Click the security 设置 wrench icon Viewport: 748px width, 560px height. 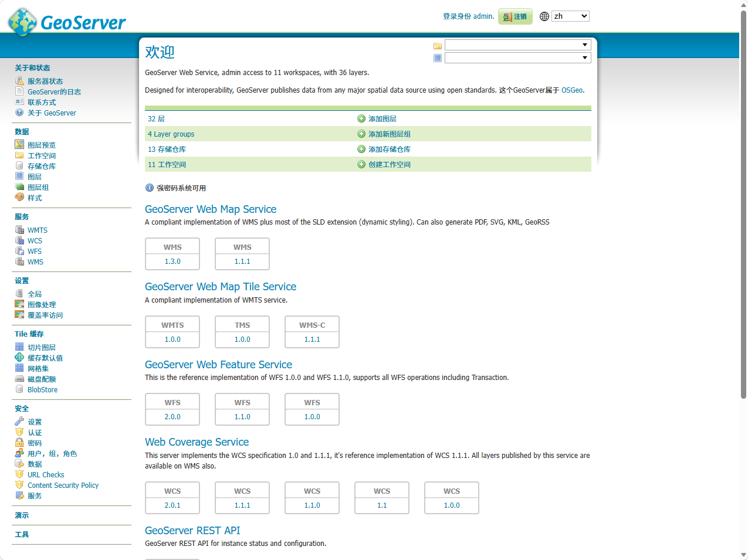[19, 422]
